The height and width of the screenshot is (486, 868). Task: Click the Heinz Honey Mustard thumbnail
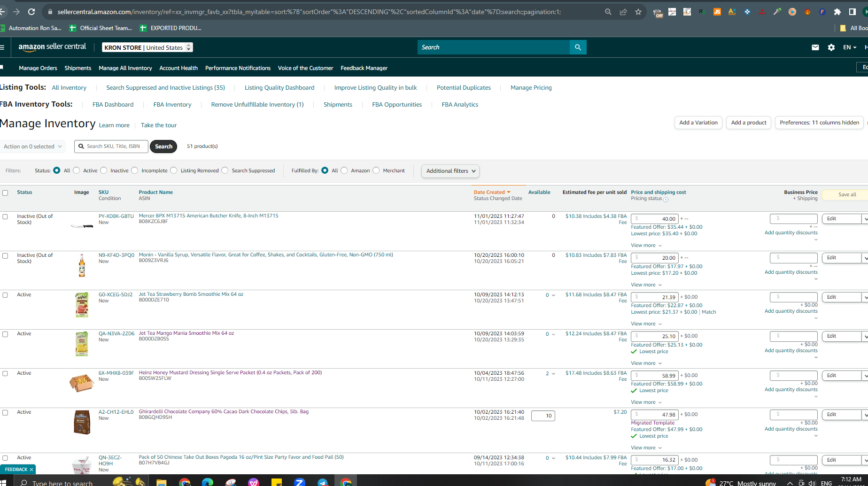[x=81, y=383]
